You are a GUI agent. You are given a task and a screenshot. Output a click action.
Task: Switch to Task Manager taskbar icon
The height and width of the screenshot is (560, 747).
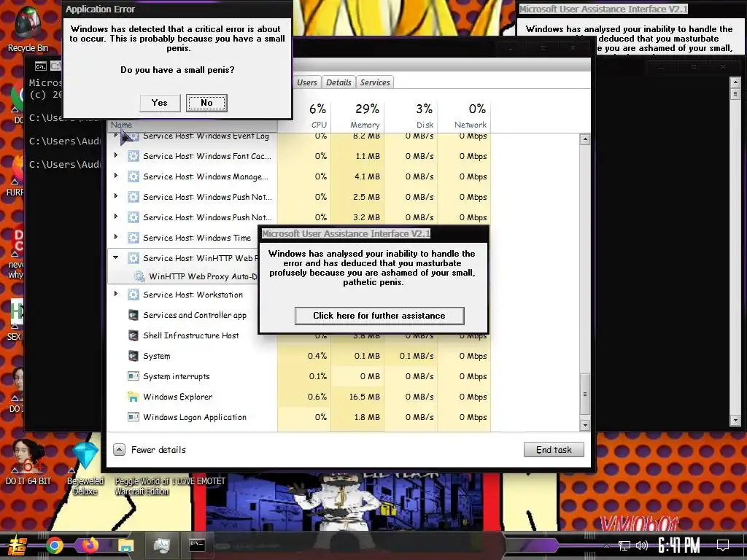click(161, 545)
